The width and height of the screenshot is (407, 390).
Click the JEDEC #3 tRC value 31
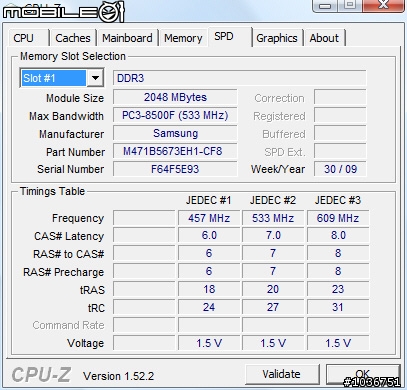click(x=338, y=307)
